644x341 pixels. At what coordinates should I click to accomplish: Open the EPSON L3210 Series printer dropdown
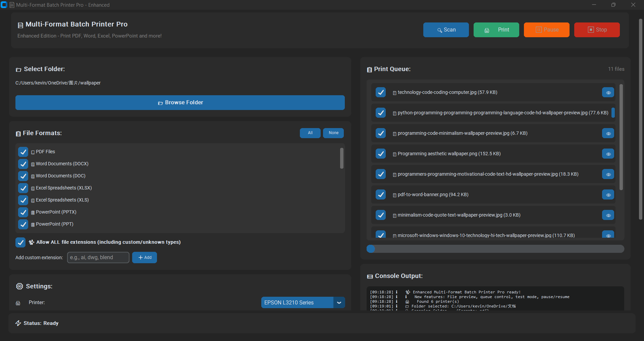coord(297,302)
